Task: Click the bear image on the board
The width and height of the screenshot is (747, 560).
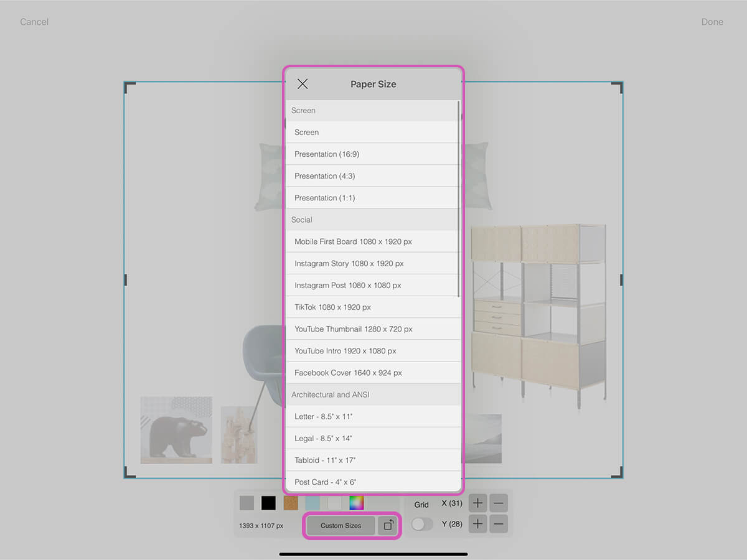Action: coord(176,430)
